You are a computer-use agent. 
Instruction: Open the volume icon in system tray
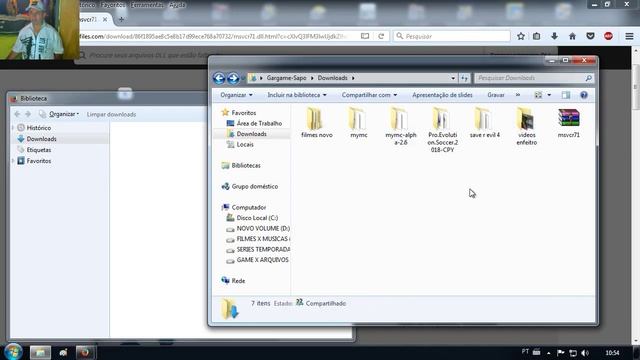tap(585, 353)
